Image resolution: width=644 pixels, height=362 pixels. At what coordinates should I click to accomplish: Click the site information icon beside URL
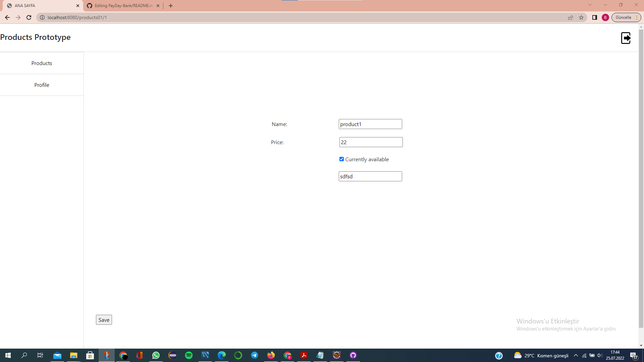(42, 17)
